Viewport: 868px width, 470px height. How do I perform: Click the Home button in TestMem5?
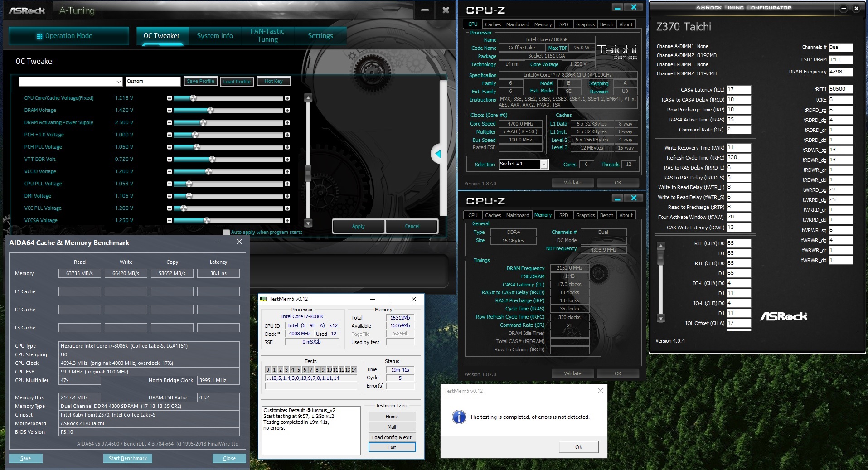click(x=392, y=417)
